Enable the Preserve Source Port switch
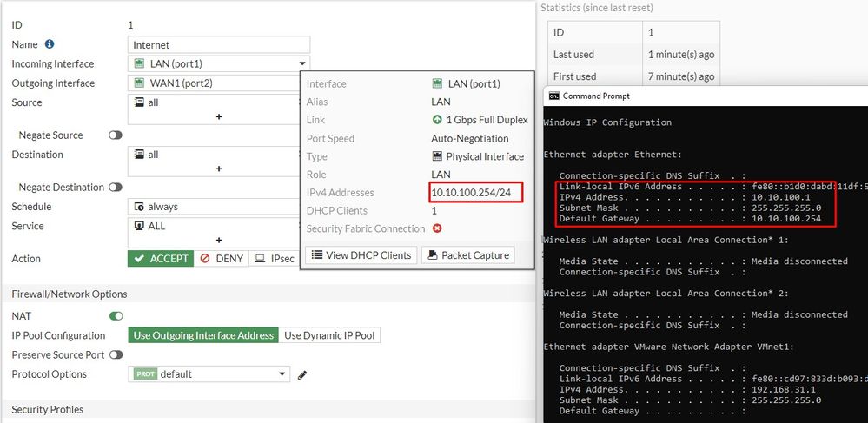868x423 pixels. (x=116, y=354)
